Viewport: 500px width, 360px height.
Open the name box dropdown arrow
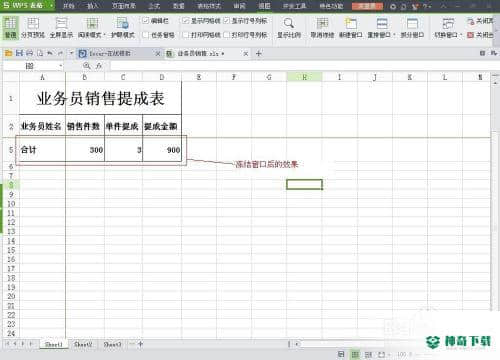(61, 66)
